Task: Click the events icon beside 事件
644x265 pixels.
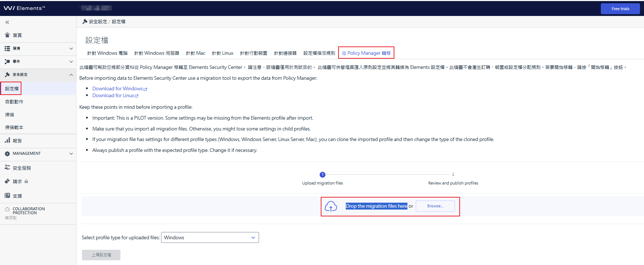Action: (7, 62)
